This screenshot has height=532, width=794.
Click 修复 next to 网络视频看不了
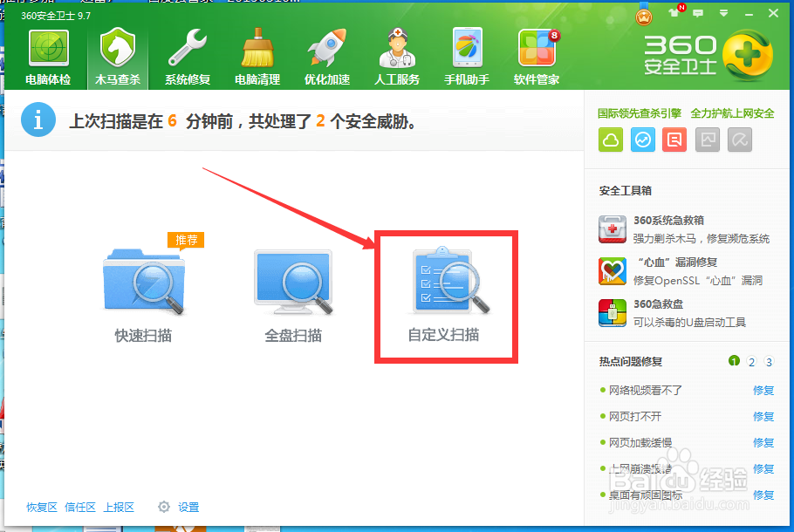point(763,390)
